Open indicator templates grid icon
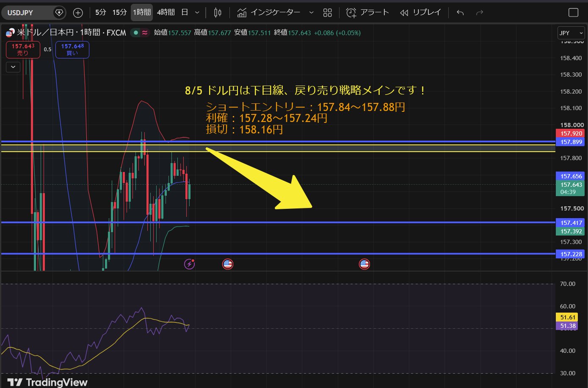This screenshot has width=588, height=388. pyautogui.click(x=328, y=13)
